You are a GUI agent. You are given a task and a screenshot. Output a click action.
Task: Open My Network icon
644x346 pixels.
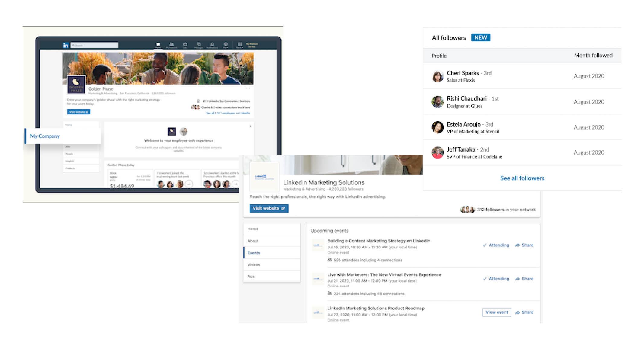coord(171,45)
